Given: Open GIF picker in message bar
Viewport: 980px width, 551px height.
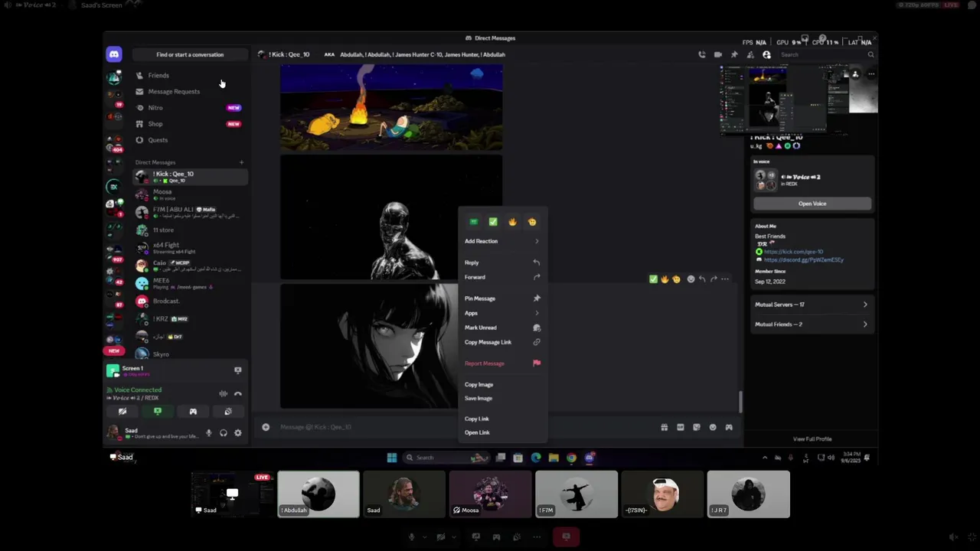Looking at the screenshot, I should pos(680,427).
